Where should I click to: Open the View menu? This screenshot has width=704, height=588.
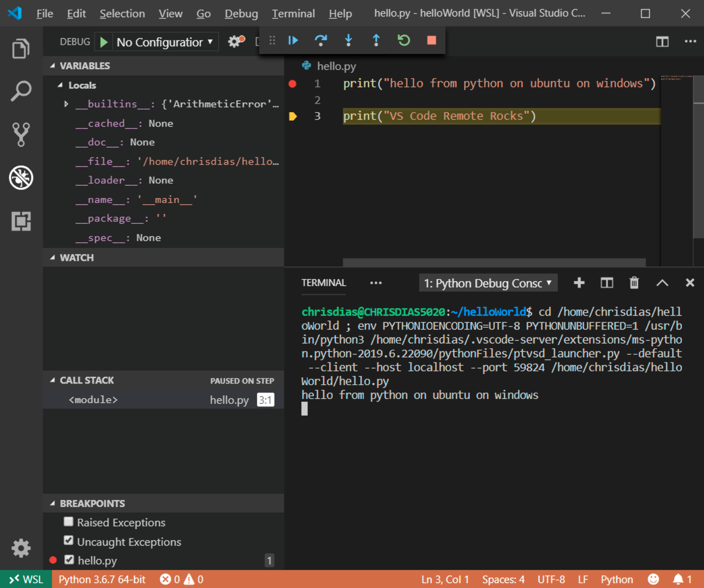170,14
